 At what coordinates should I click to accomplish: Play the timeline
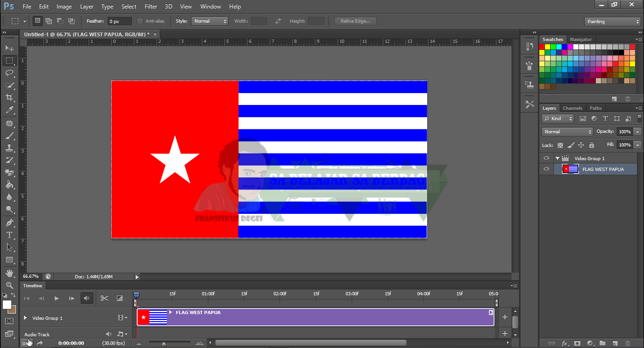(57, 298)
